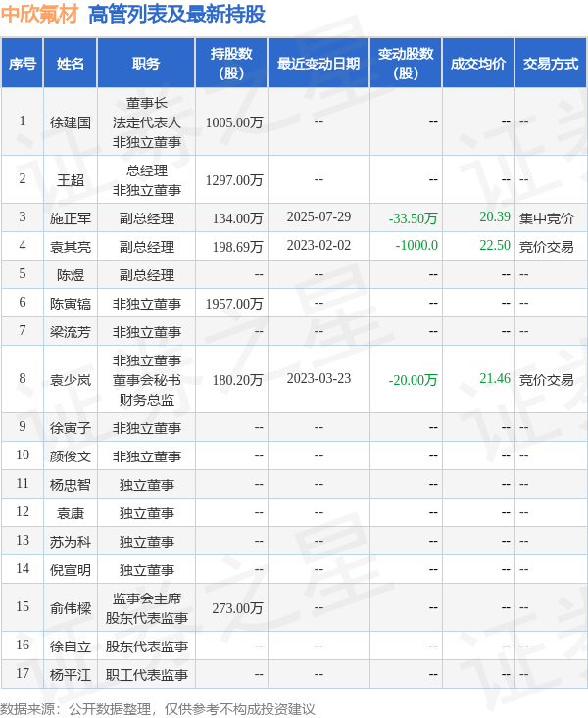Viewport: 588px width, 718px height.
Task: Select the name 袁康
Action: click(x=71, y=513)
